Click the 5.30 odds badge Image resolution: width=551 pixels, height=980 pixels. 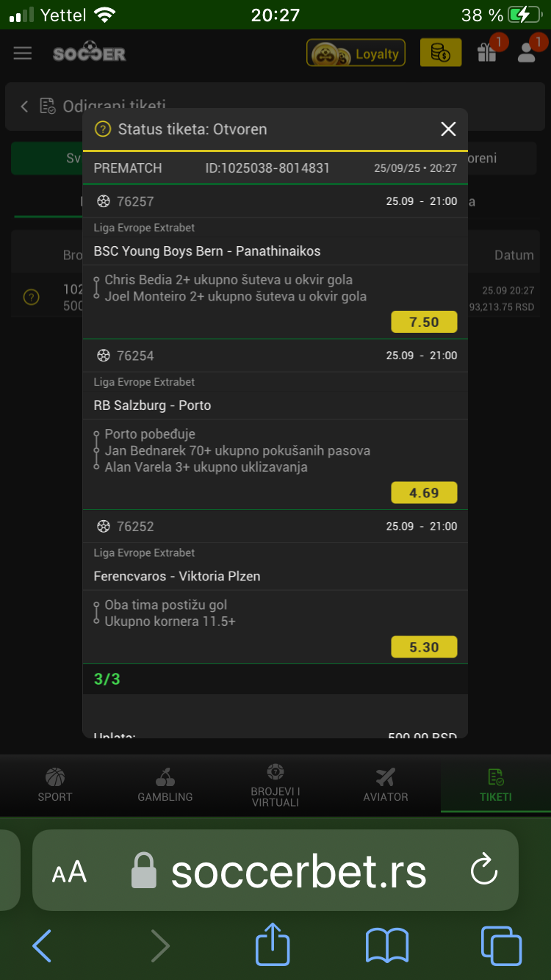tap(424, 647)
